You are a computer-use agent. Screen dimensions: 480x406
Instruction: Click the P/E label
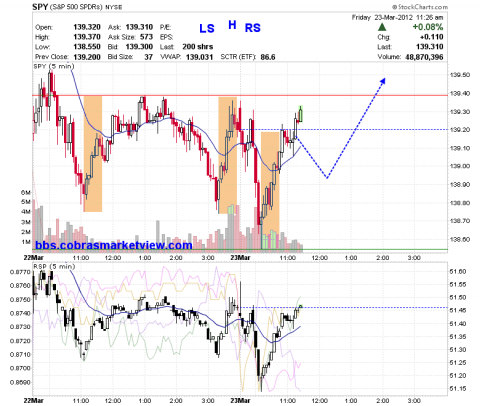pyautogui.click(x=165, y=27)
